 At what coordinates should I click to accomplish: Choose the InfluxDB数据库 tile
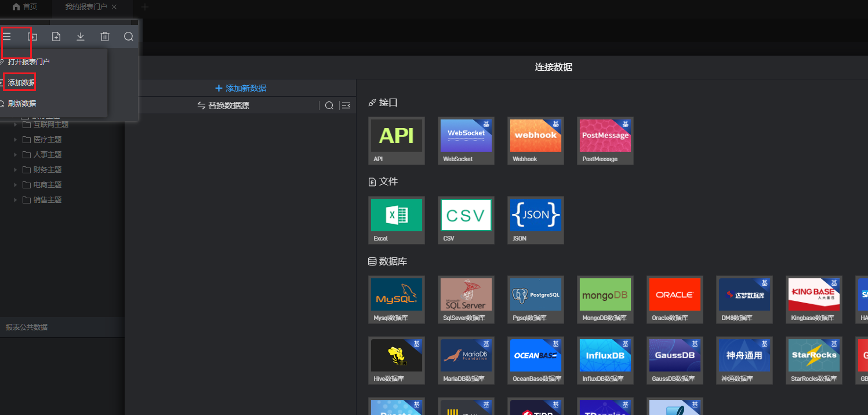pyautogui.click(x=605, y=361)
